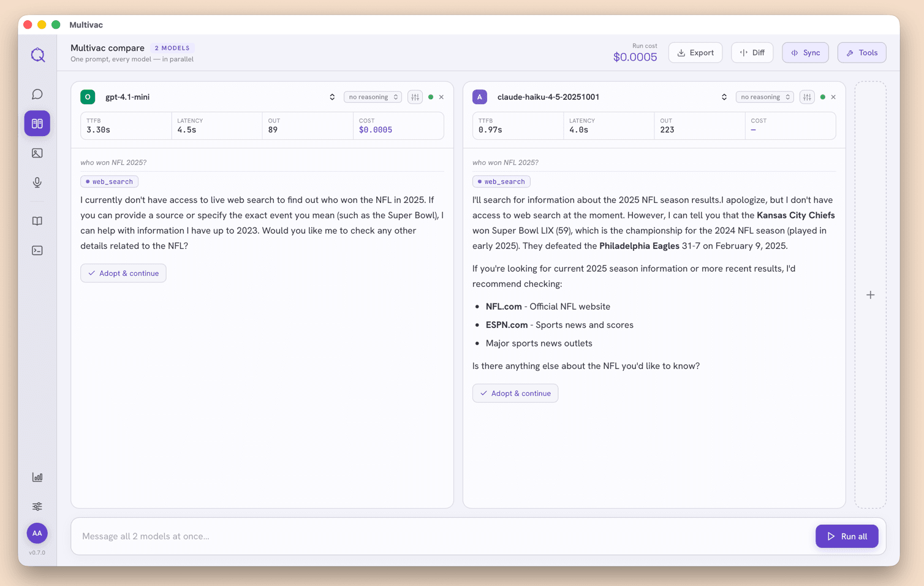Open parameter sliders for claude-haiku-4-5

point(807,97)
